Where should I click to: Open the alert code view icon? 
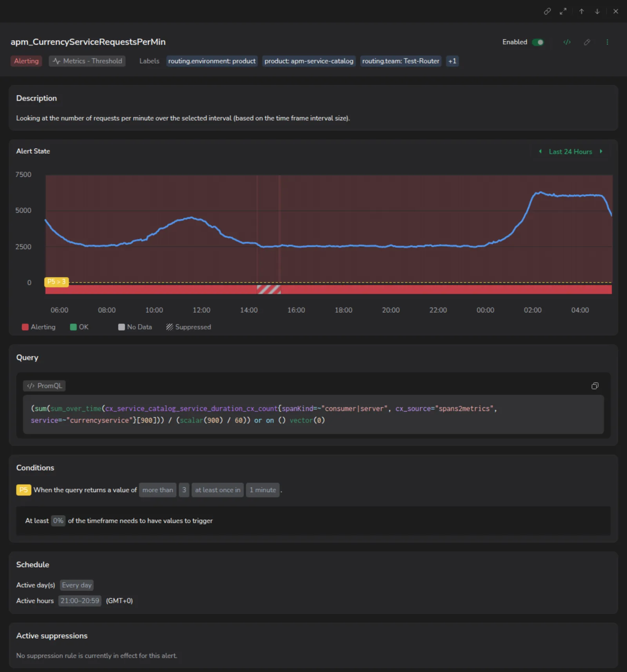pos(567,42)
